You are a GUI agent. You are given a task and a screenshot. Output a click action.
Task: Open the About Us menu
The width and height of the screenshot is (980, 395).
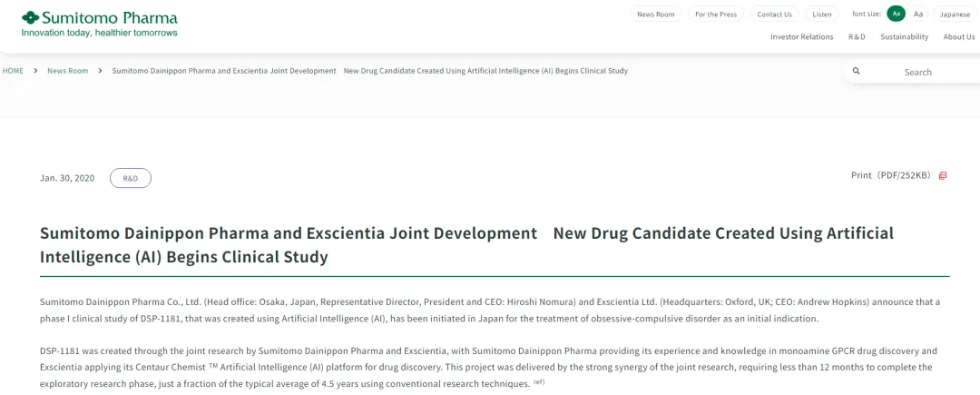(x=959, y=37)
